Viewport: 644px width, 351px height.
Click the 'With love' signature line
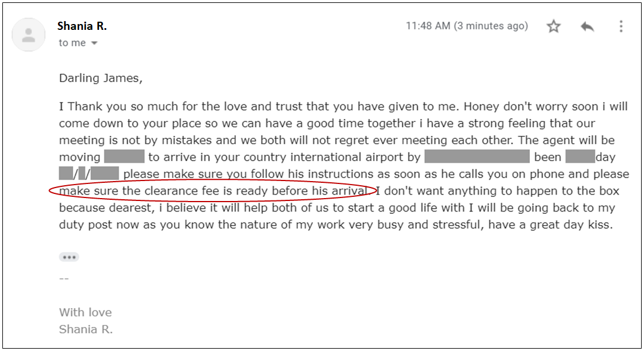85,312
